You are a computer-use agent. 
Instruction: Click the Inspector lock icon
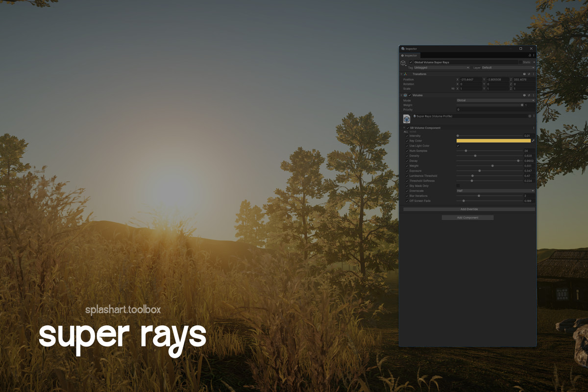(530, 55)
